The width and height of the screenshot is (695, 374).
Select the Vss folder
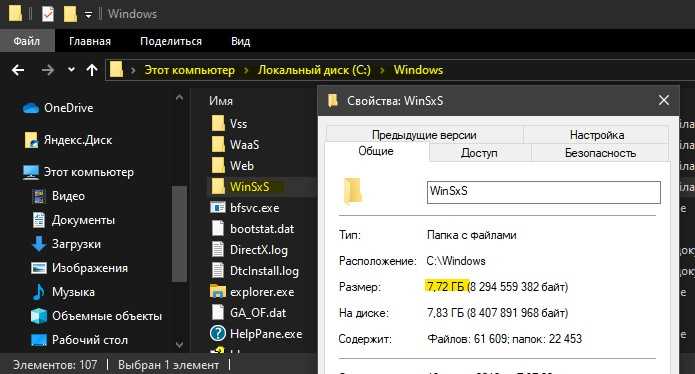pos(238,124)
